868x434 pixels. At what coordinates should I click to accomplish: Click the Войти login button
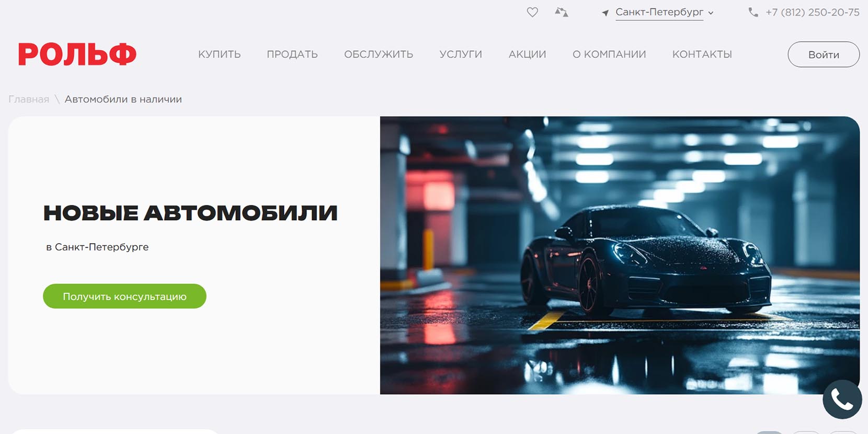(x=824, y=54)
